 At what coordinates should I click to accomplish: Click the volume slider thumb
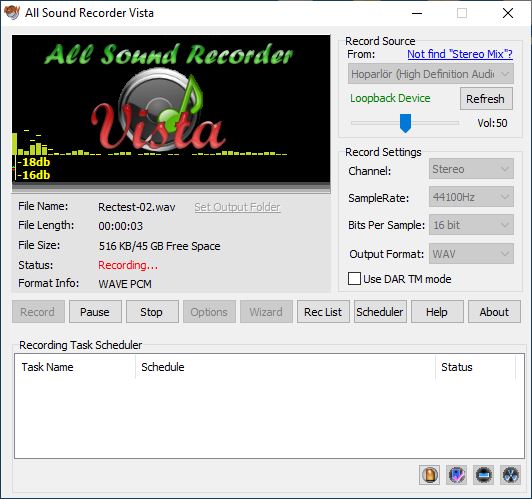(x=405, y=123)
